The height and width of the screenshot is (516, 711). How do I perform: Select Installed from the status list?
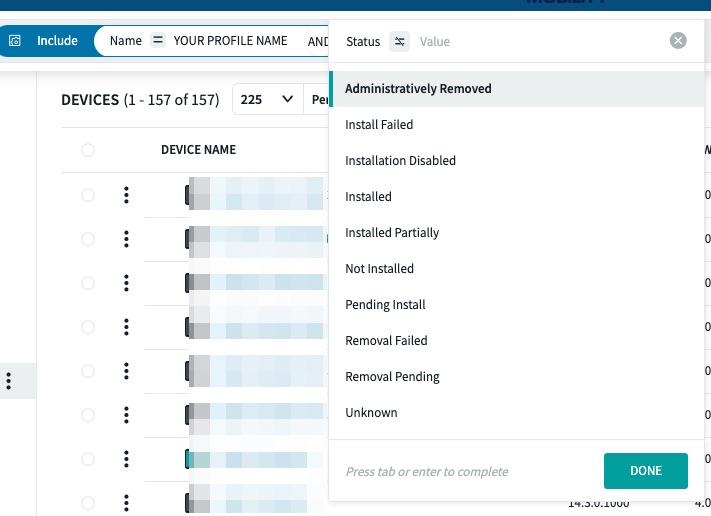pos(368,197)
